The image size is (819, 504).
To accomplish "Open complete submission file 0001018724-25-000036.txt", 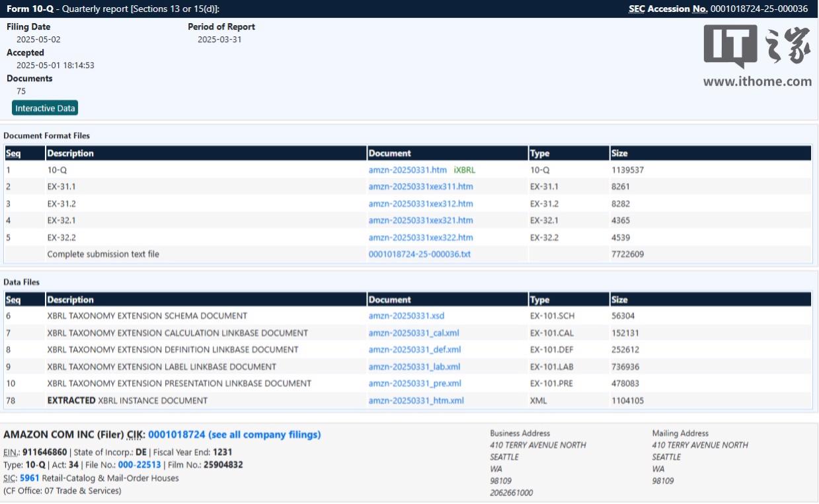I will pyautogui.click(x=419, y=254).
